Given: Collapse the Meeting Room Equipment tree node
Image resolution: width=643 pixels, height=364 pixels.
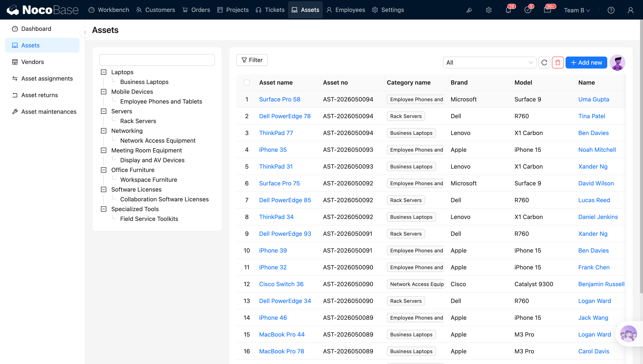Looking at the screenshot, I should (x=104, y=150).
